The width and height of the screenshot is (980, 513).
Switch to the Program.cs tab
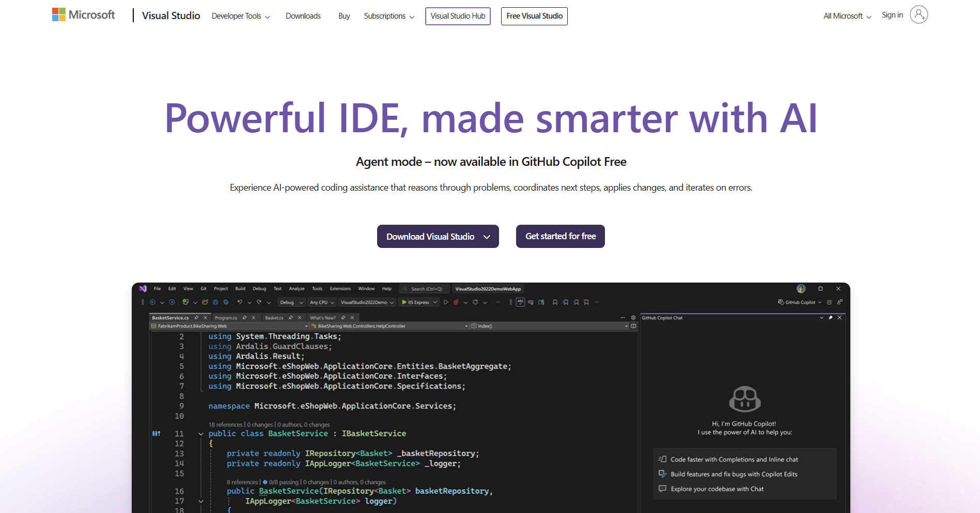pos(226,318)
